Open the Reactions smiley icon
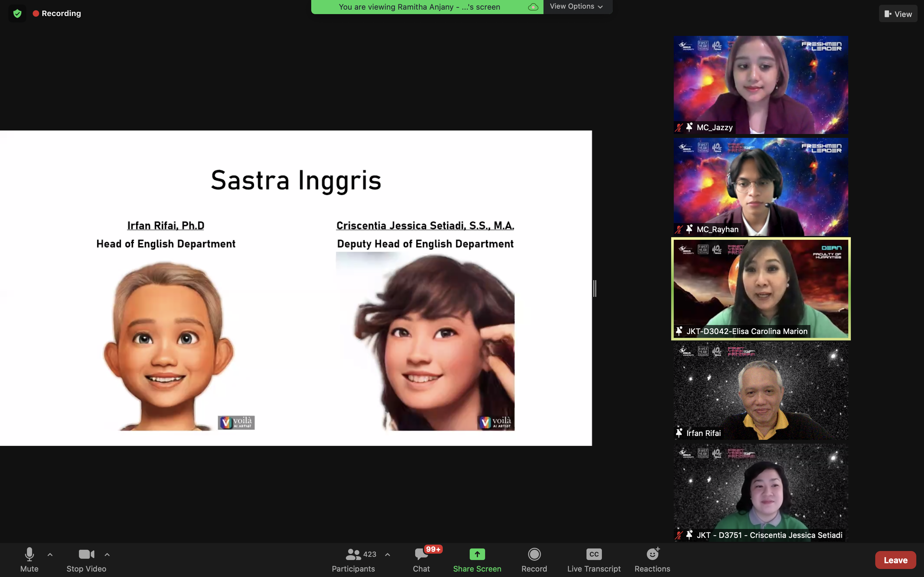924x577 pixels. pos(652,554)
